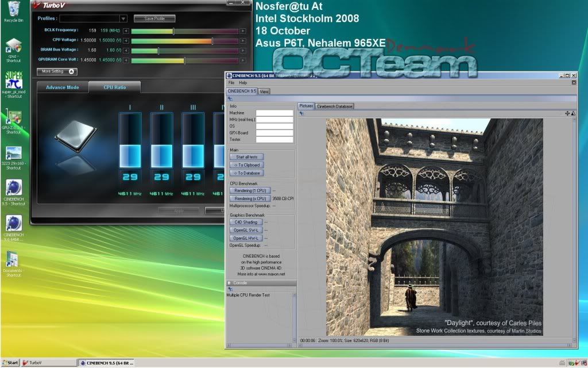Open the Help menu in Cinebench
This screenshot has height=368, width=588.
(x=243, y=83)
